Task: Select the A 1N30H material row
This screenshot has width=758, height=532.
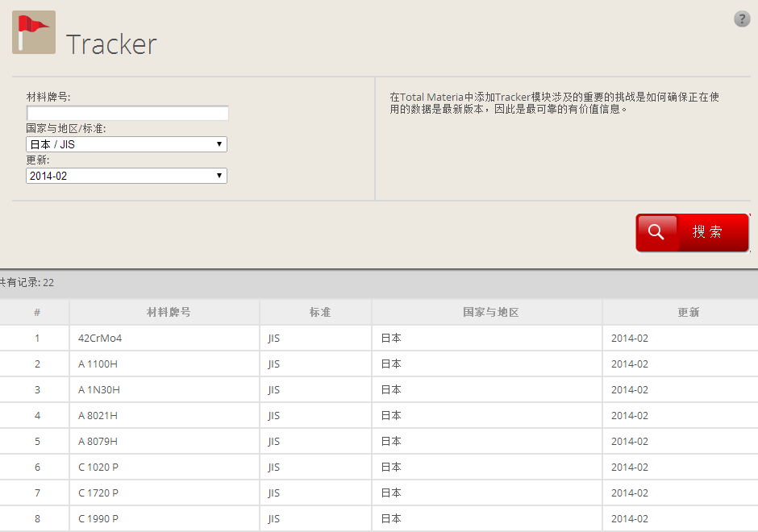Action: coord(99,390)
